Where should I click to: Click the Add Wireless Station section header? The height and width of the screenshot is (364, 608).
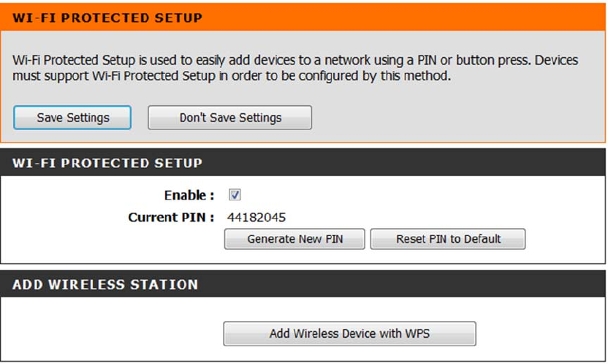click(105, 284)
